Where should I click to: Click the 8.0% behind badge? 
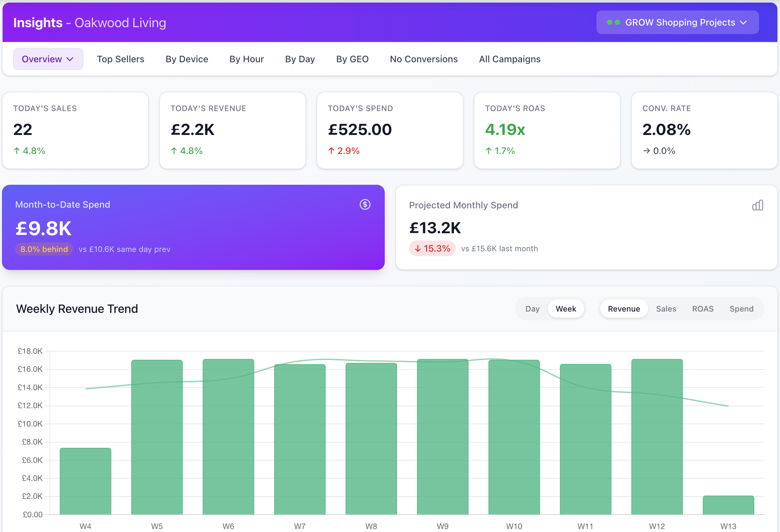tap(44, 249)
